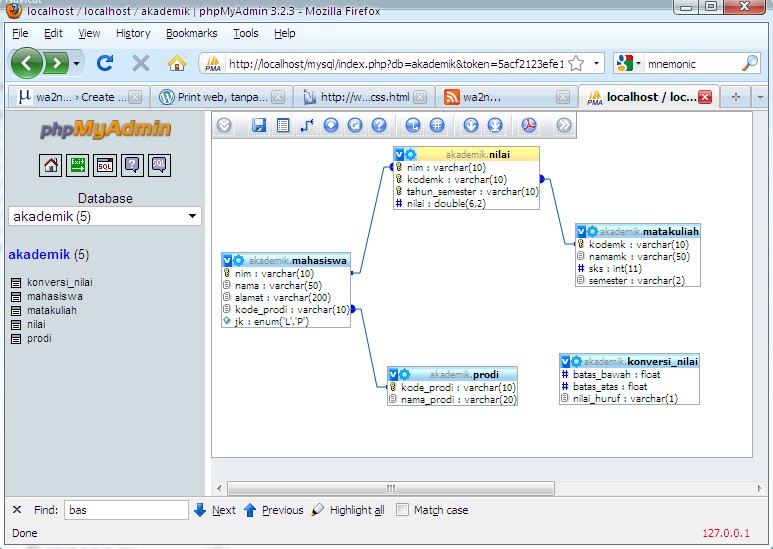Screen dimensions: 773x549
Task: Click the horizontal scrollbar thumb
Action: (x=390, y=488)
